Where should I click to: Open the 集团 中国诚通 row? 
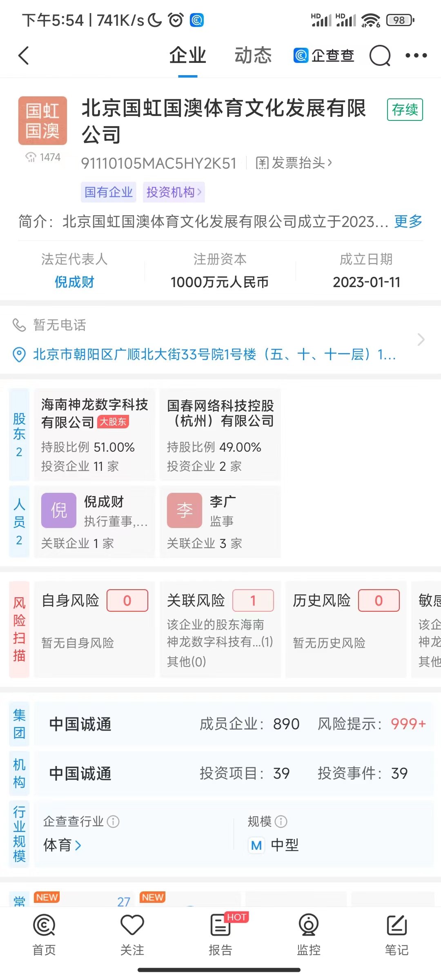click(x=234, y=724)
